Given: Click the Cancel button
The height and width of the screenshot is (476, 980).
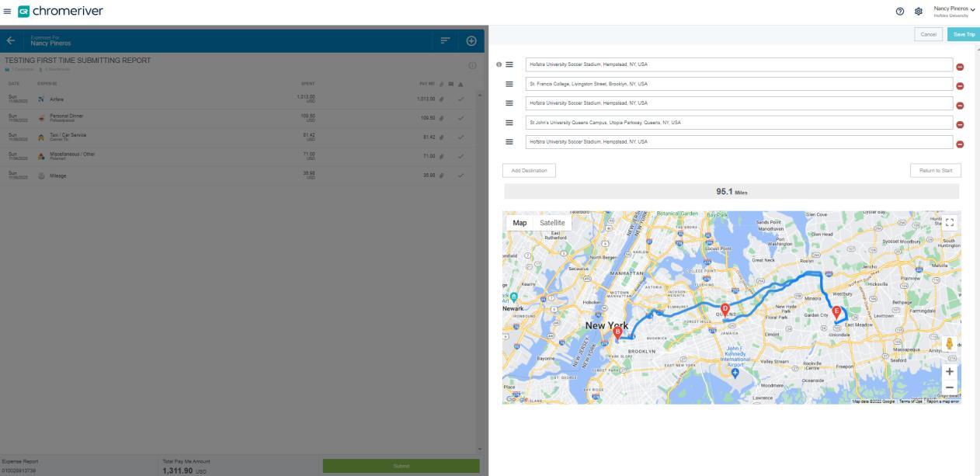Looking at the screenshot, I should [x=929, y=35].
